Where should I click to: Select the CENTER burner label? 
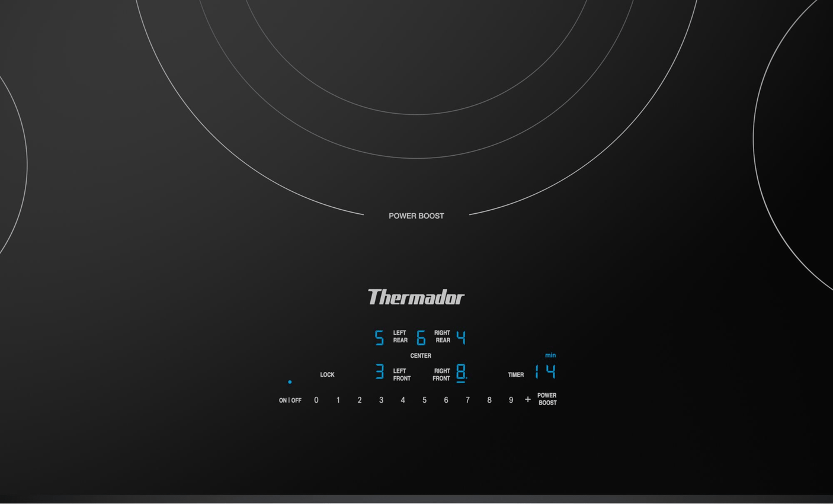[x=421, y=356]
